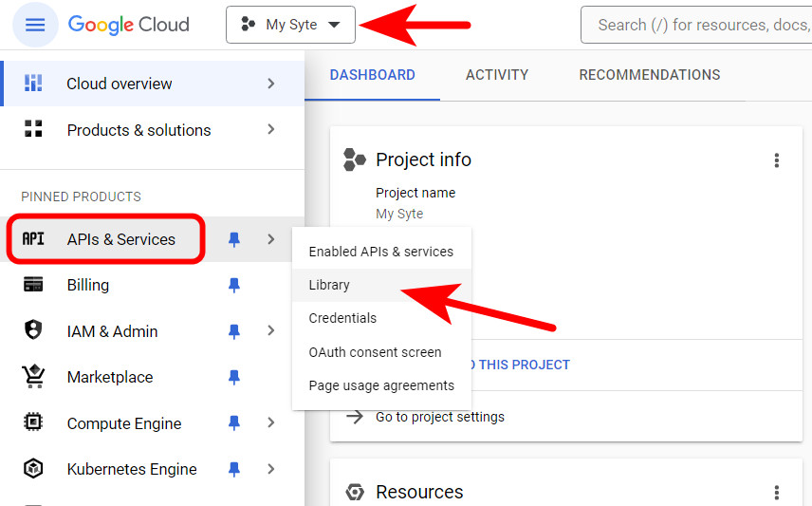Click the Products & solutions grid icon

point(33,128)
